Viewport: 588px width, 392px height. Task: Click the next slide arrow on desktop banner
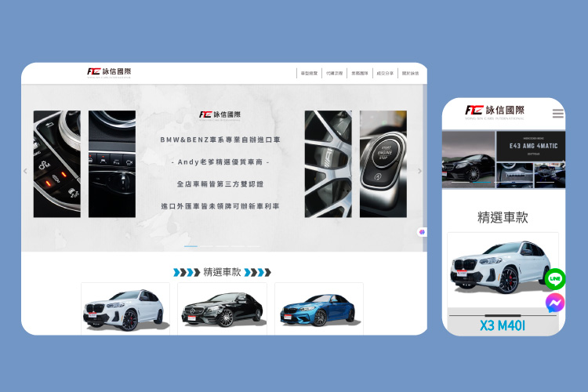tap(419, 171)
